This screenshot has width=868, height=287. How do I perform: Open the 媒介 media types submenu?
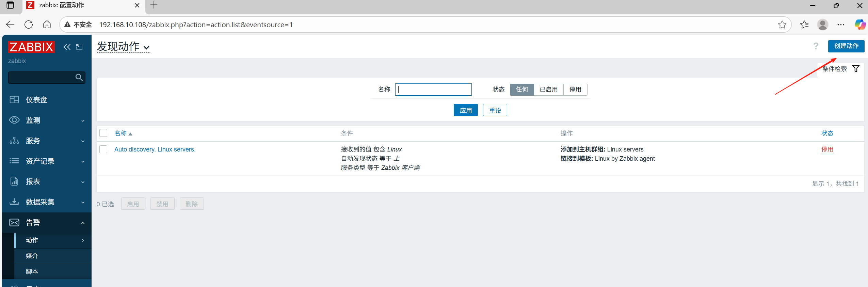pos(53,256)
